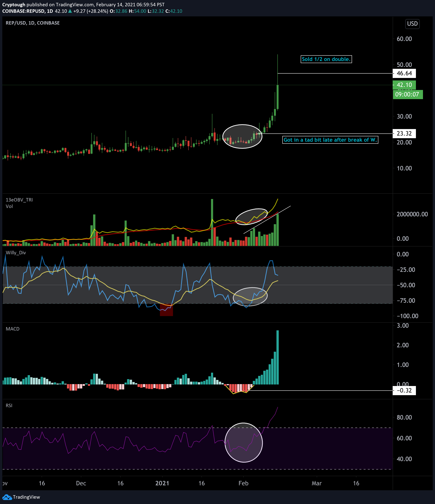Click the Willy_Div indicator label
435x504 pixels.
pos(16,253)
